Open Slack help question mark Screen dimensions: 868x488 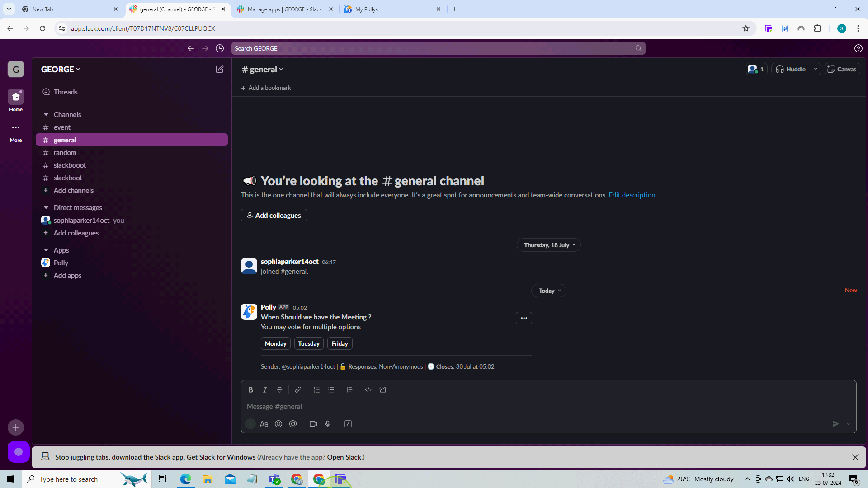pos(859,48)
